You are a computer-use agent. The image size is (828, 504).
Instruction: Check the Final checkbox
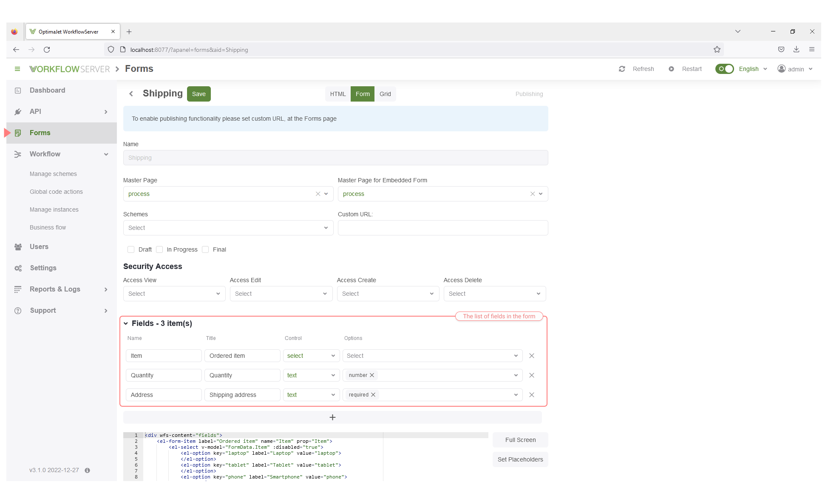click(x=205, y=249)
